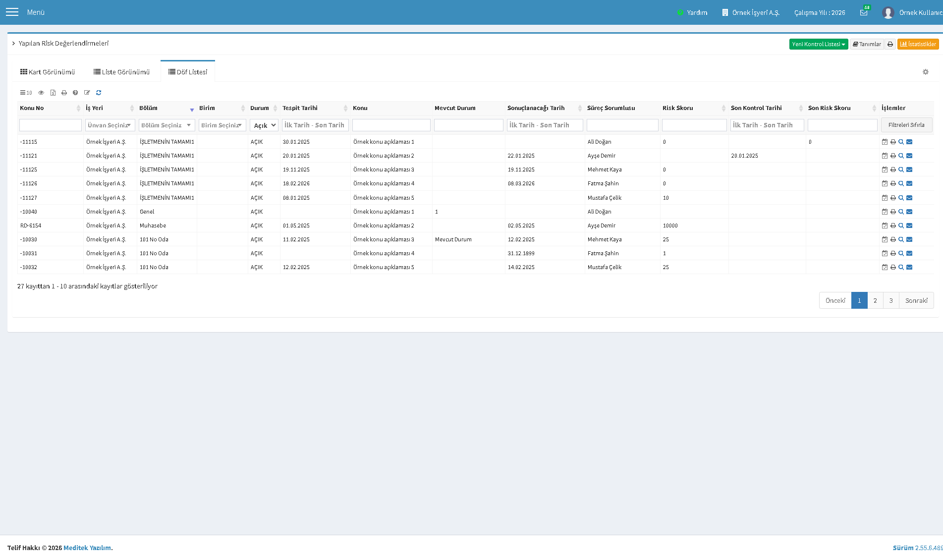Export table with the Excel file icon
Screen dimensions: 943x560
[x=53, y=93]
